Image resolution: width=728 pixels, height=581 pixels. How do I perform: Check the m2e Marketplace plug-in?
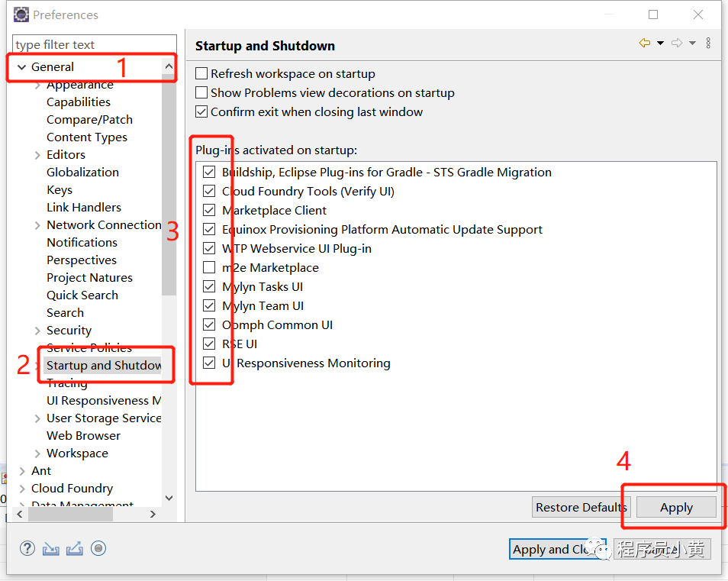(x=209, y=268)
